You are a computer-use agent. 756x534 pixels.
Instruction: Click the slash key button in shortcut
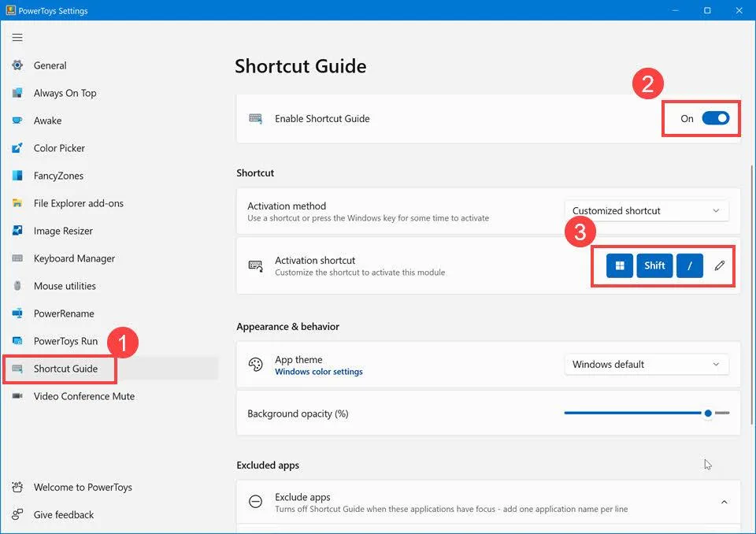point(690,265)
